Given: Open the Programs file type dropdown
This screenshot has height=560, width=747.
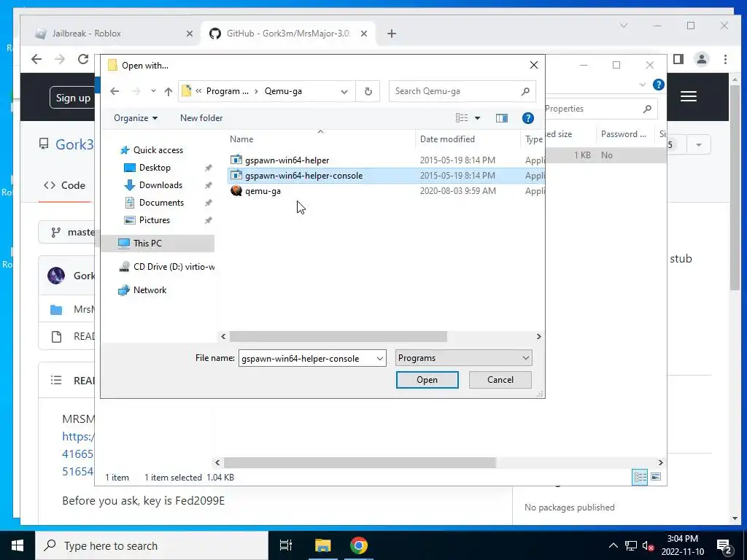Looking at the screenshot, I should coord(463,358).
